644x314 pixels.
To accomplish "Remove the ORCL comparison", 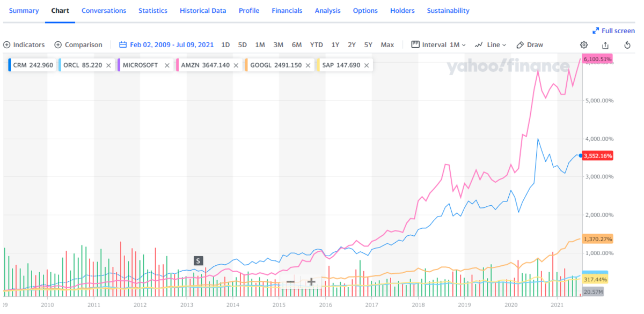I will pyautogui.click(x=108, y=65).
